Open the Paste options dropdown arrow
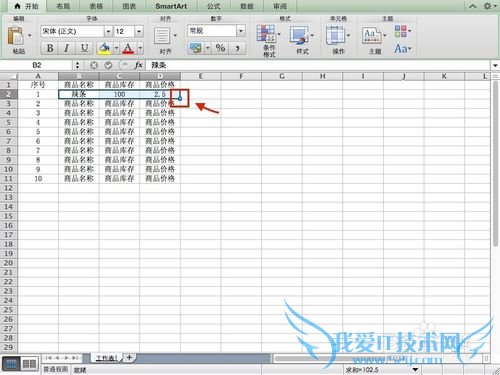Screen dimensions: 500x375 point(29,35)
